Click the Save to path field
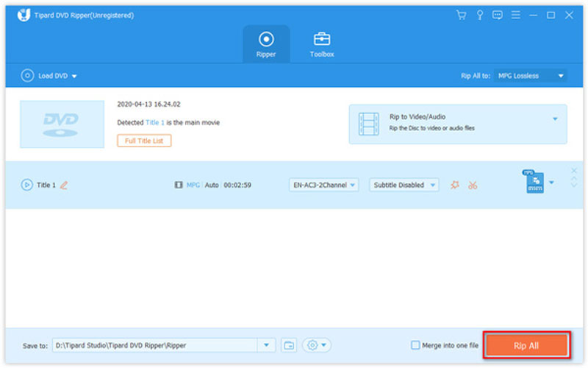588x368 pixels. click(155, 345)
